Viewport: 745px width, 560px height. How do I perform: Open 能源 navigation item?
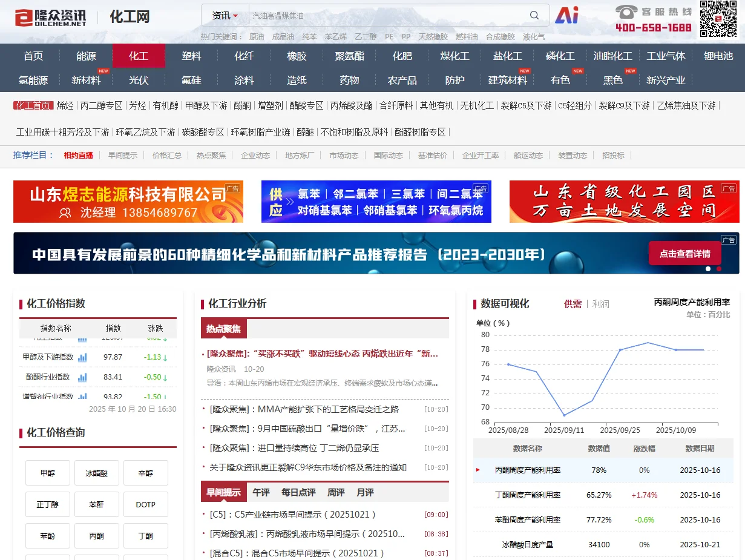(x=86, y=56)
